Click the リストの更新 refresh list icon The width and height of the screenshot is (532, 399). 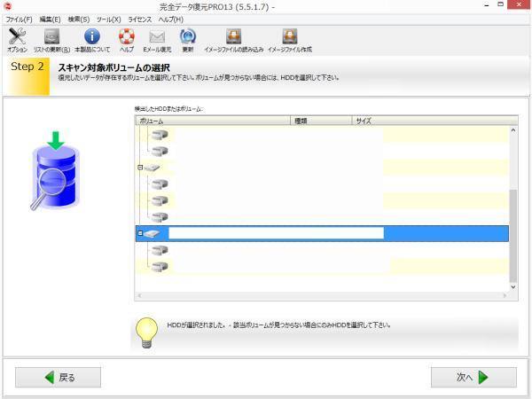[51, 36]
